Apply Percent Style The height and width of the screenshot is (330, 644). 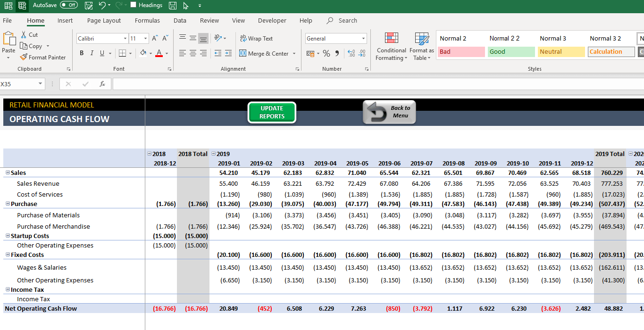(x=326, y=53)
